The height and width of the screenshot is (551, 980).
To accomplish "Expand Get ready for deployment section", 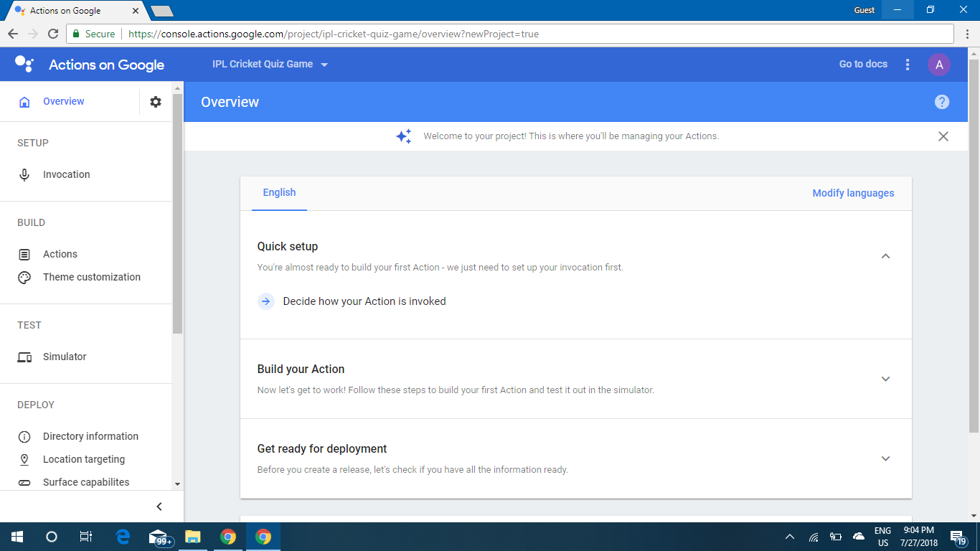I will [885, 458].
